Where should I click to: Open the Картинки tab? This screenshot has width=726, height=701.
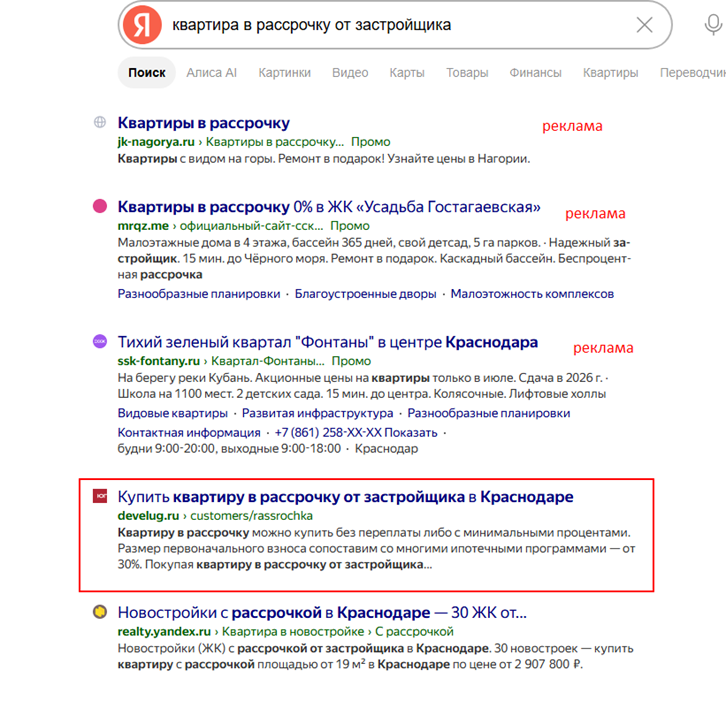(284, 73)
